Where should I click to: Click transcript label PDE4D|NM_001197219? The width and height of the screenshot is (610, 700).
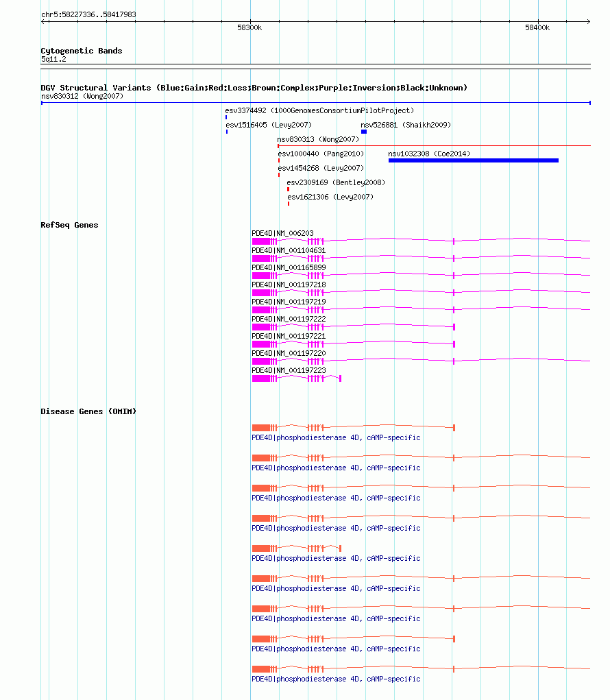pos(289,302)
